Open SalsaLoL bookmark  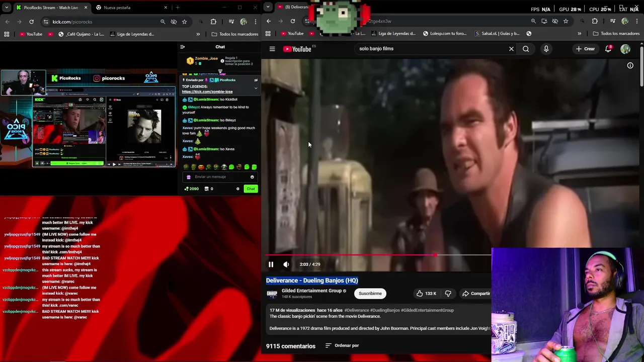coord(497,34)
